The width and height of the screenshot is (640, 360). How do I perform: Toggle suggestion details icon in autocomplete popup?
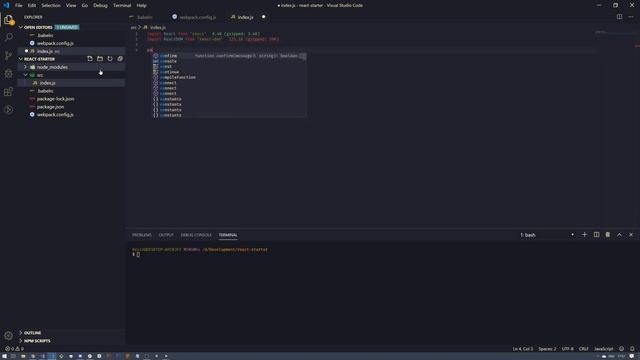point(303,56)
